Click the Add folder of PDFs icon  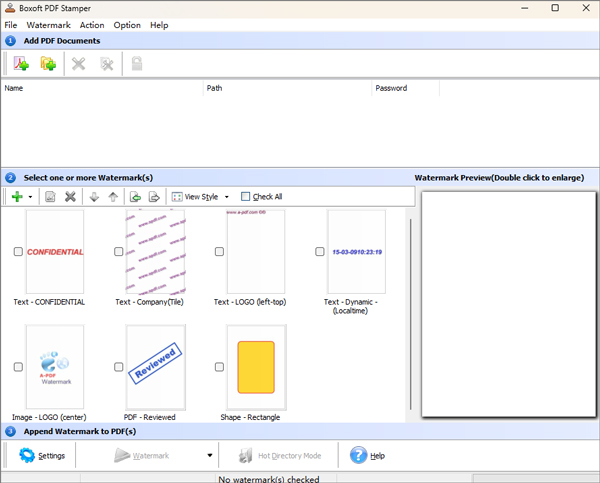tap(47, 64)
